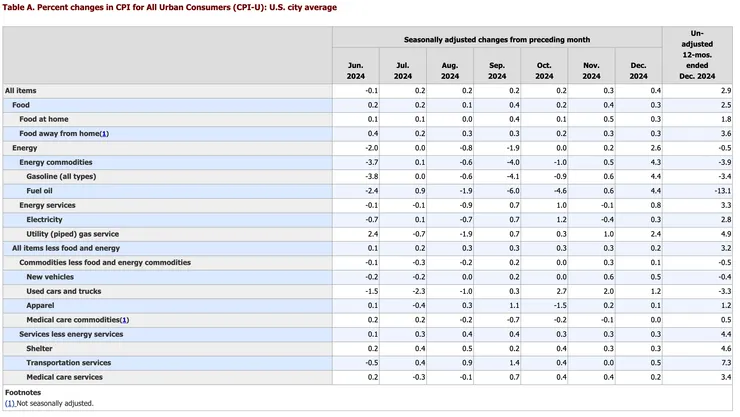Select the 'Shelter' row label
Image resolution: width=740 pixels, height=417 pixels.
click(x=40, y=349)
